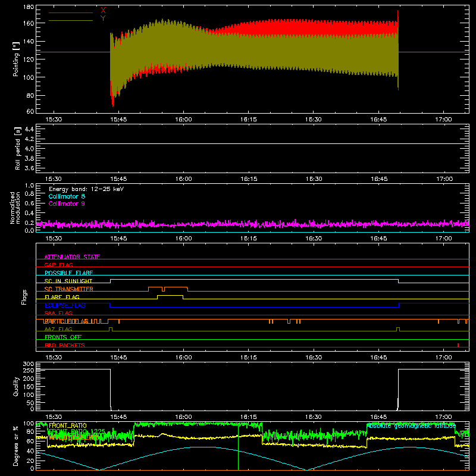Click the 'SC_TRANSMITTER' flag label
Viewport: 476px width, 476px height.
click(69, 289)
